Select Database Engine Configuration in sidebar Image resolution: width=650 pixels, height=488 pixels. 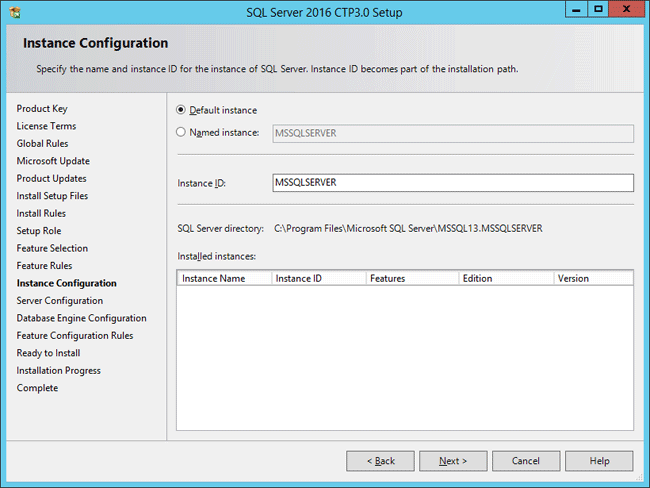pos(81,318)
